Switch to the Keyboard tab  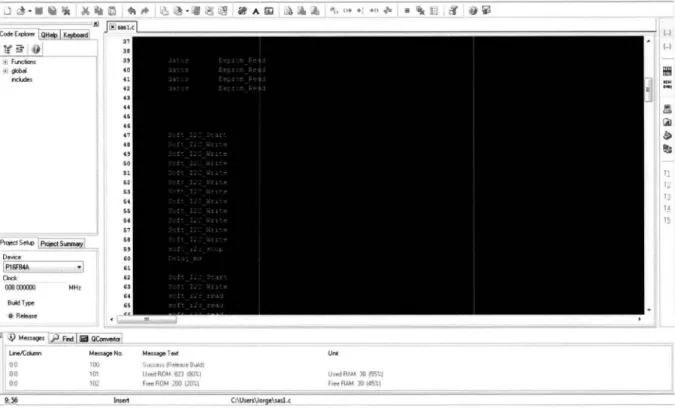tap(75, 35)
